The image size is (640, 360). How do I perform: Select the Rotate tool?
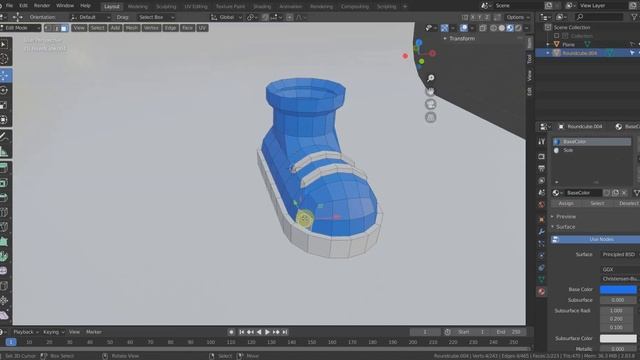point(4,90)
